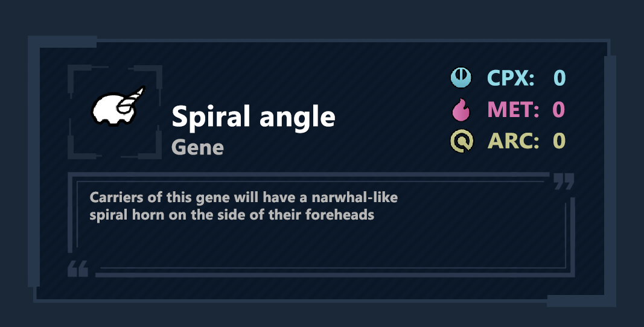Screen dimensions: 644x327
Task: Click the ARC value zero
Action: click(x=559, y=141)
